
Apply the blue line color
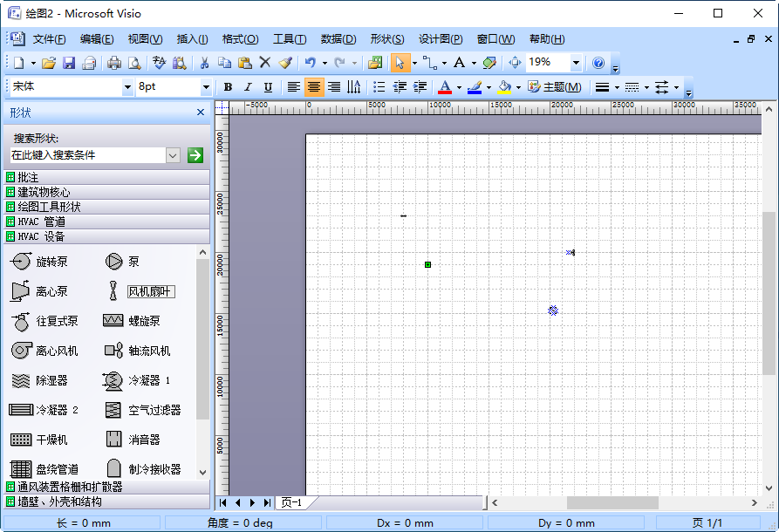tap(475, 87)
